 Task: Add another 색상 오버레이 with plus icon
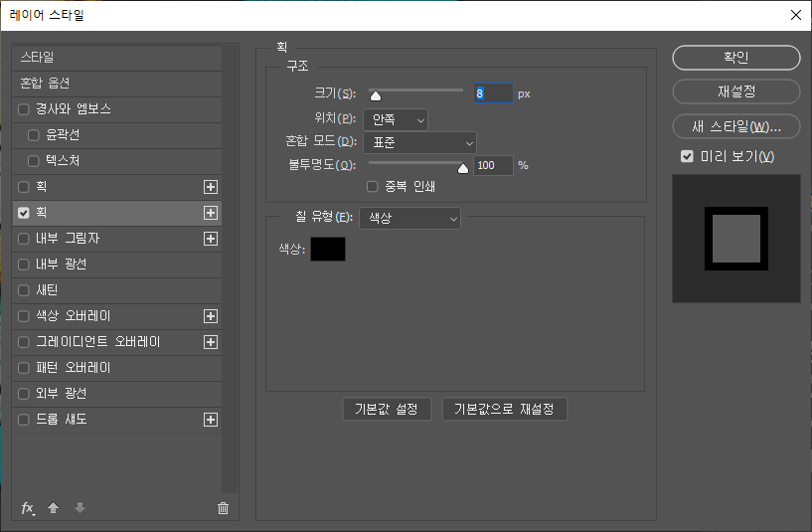tap(211, 316)
